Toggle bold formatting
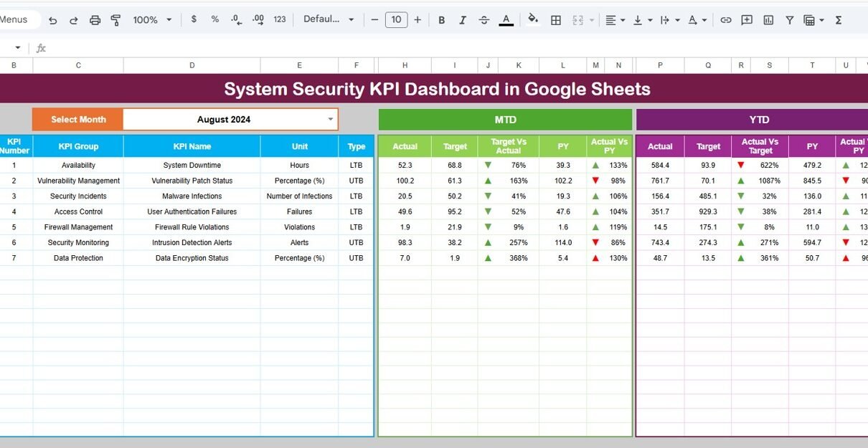The width and height of the screenshot is (868, 448). (442, 20)
